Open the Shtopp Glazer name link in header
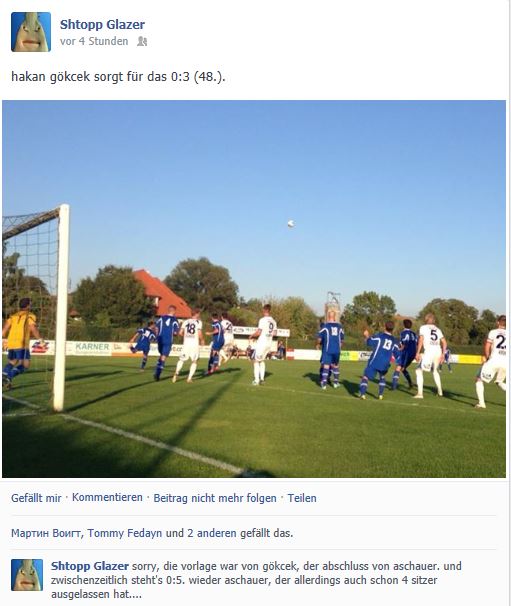Viewport: 511px width, 606px height. click(102, 24)
